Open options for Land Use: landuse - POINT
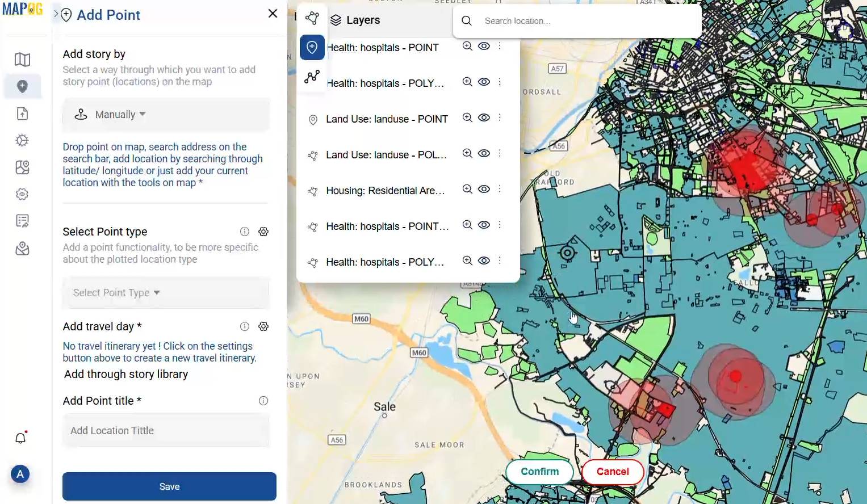The image size is (867, 504). (500, 117)
